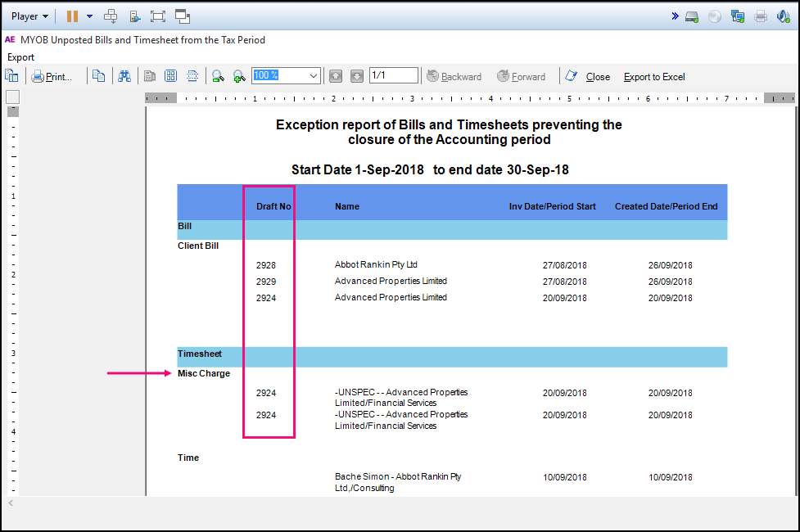This screenshot has width=800, height=532.
Task: Click the pause button dropdown arrow
Action: click(90, 16)
